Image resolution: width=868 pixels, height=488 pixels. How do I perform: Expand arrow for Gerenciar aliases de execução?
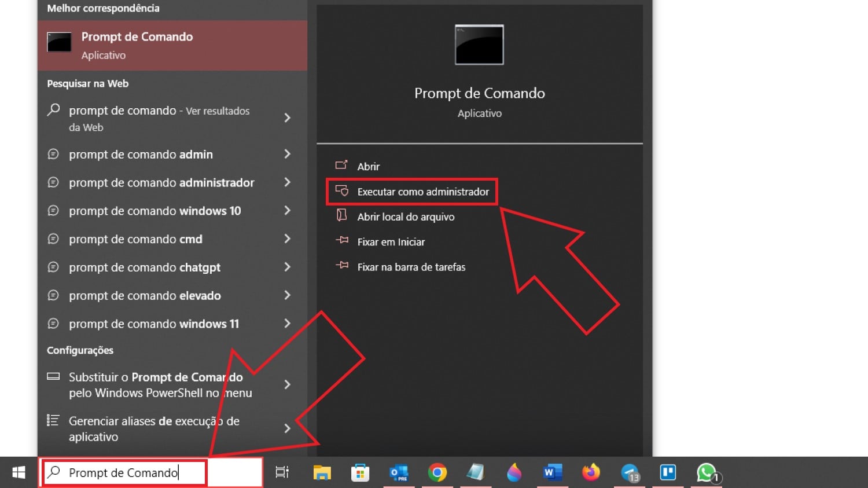coord(288,428)
